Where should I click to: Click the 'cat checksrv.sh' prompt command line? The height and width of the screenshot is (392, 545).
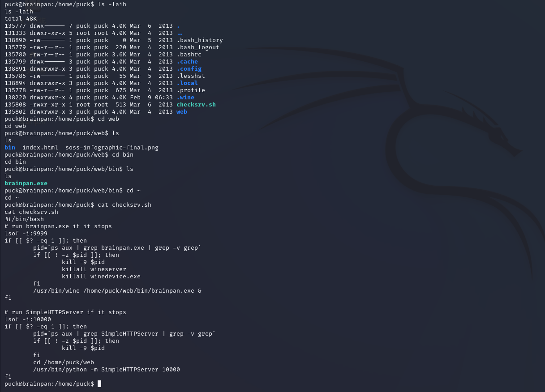(x=78, y=205)
